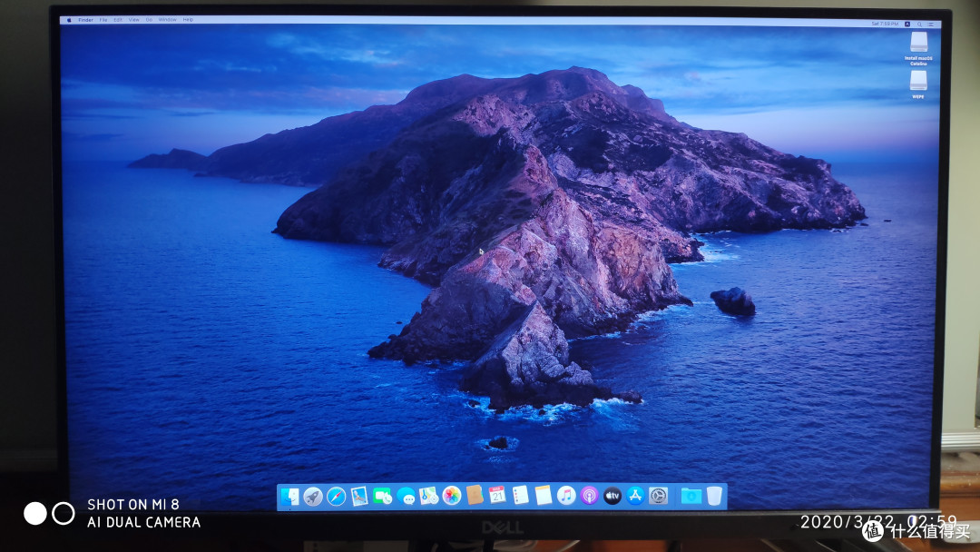Viewport: 980px width, 552px height.
Task: Open Safari browser in the Dock
Action: coord(337,497)
